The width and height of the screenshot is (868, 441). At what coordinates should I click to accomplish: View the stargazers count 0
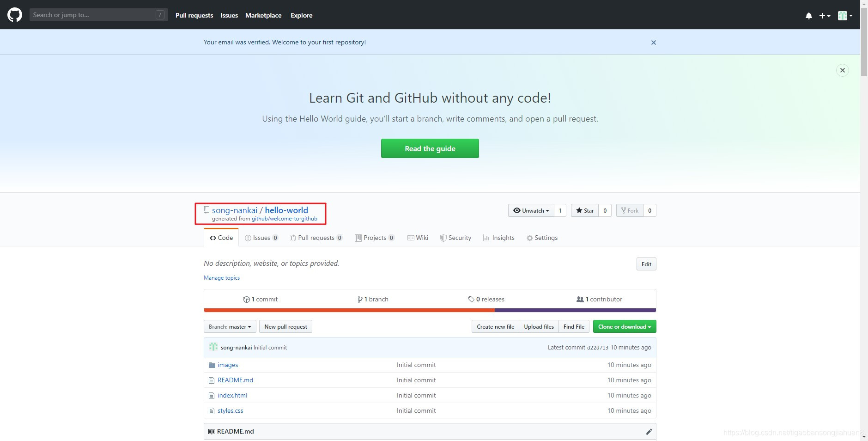pyautogui.click(x=605, y=210)
